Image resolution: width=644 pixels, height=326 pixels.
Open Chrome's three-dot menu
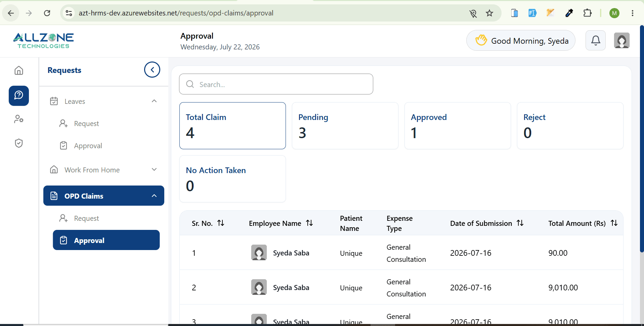click(633, 13)
